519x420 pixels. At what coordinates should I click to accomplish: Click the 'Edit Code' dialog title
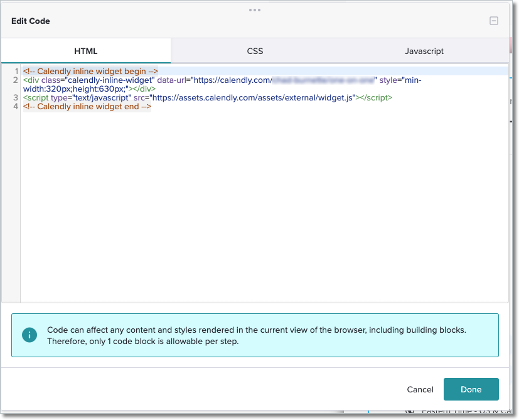31,21
